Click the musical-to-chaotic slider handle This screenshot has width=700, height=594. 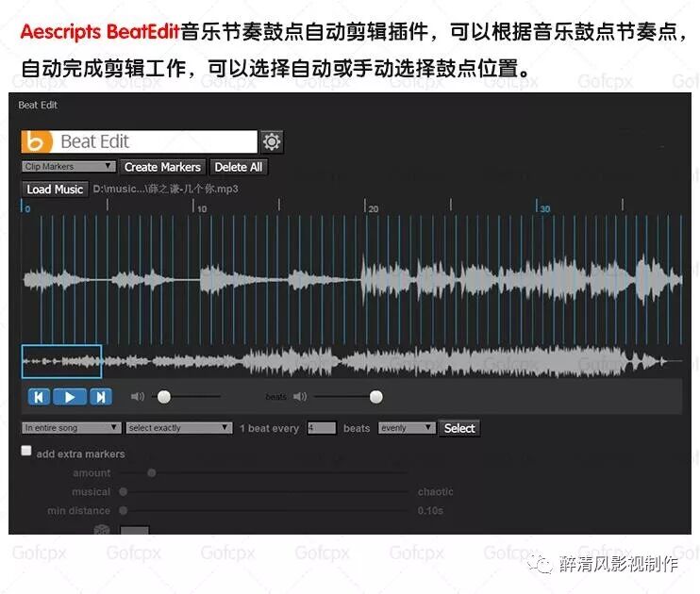pos(124,491)
